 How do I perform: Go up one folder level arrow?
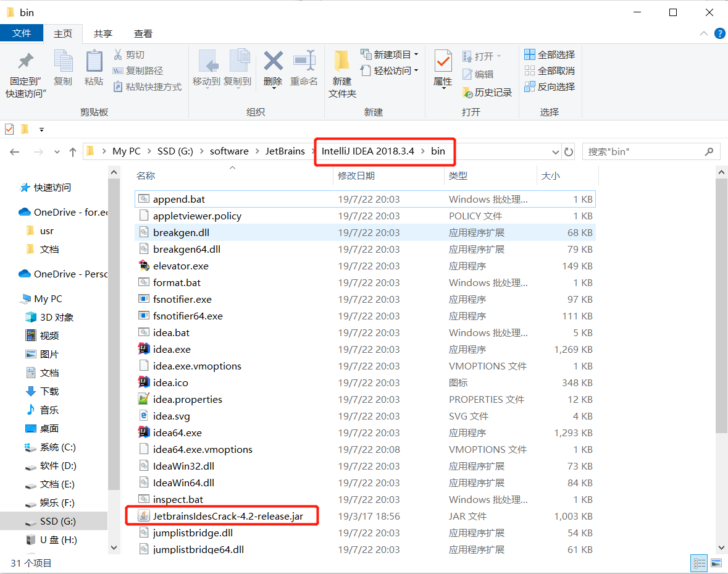[x=73, y=152]
